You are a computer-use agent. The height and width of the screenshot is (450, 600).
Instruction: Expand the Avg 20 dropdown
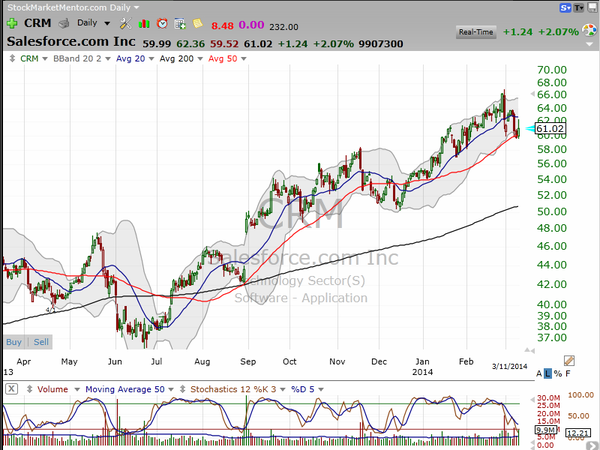tap(151, 59)
